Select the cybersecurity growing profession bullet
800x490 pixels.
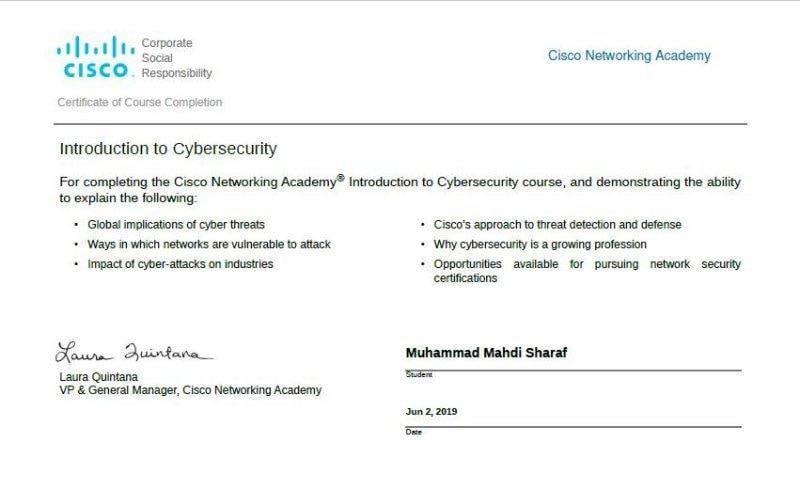click(x=540, y=244)
